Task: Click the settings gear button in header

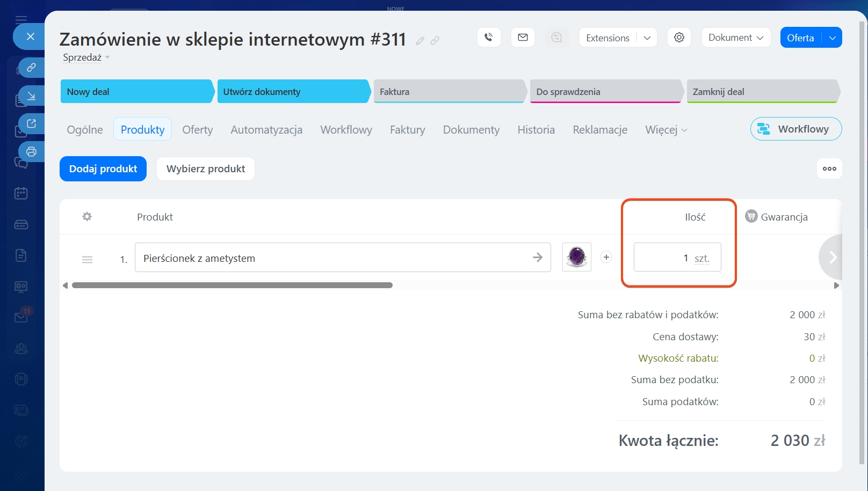Action: (679, 38)
